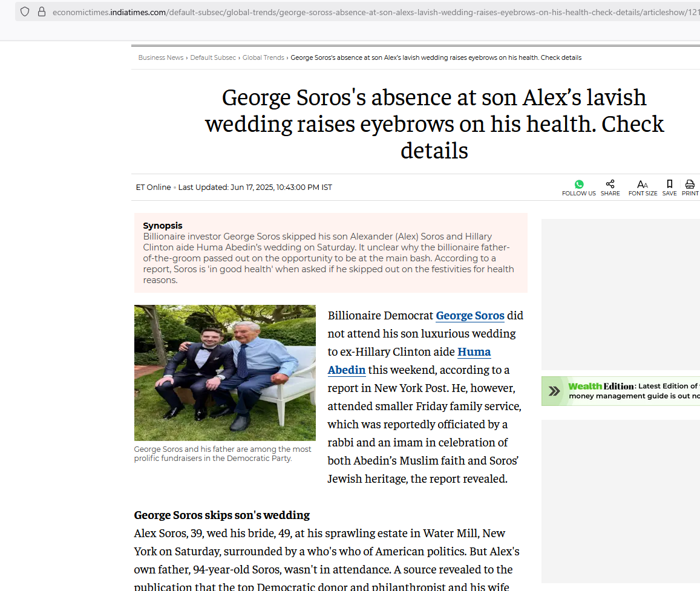Open the George Soros hyperlink in the article
This screenshot has height=591, width=700.
point(470,316)
